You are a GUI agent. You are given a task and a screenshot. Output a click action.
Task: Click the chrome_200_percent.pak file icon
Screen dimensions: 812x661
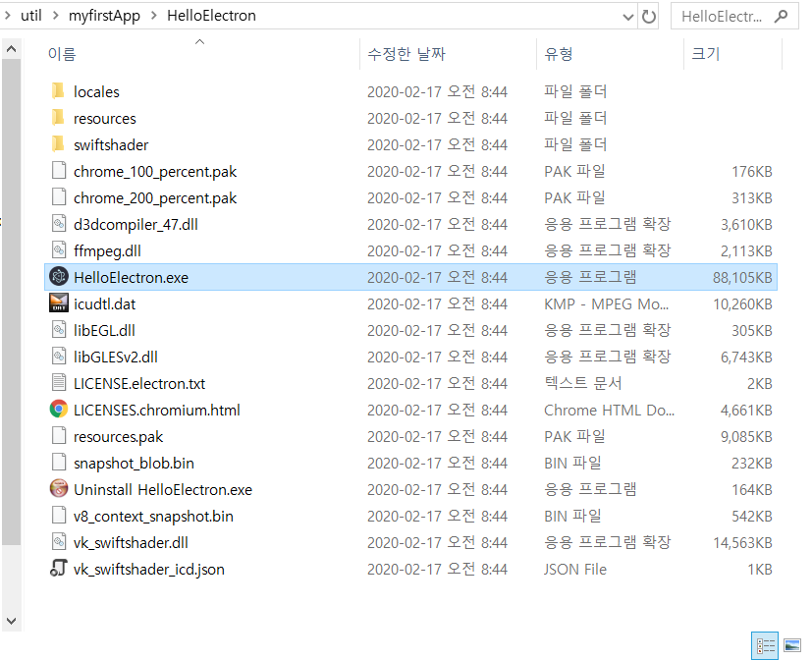59,196
